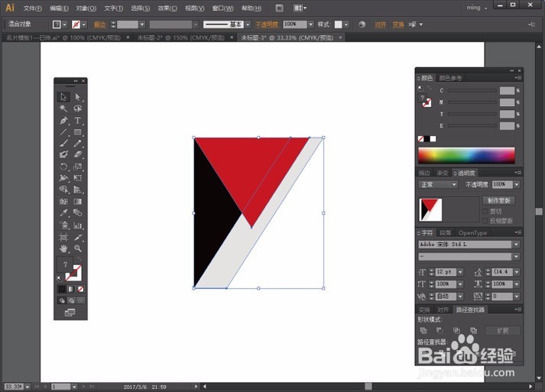Select the Slice tool
The image size is (545, 392).
coord(77,238)
